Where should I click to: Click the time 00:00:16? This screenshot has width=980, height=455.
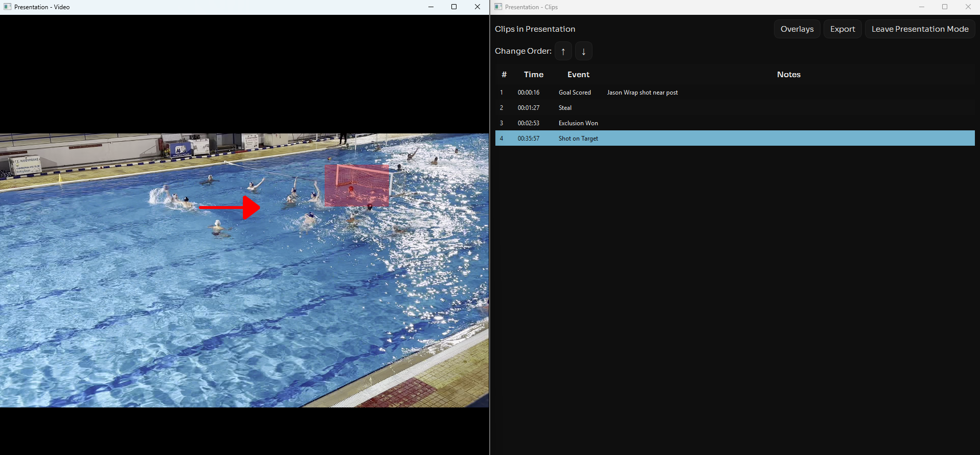(x=528, y=93)
